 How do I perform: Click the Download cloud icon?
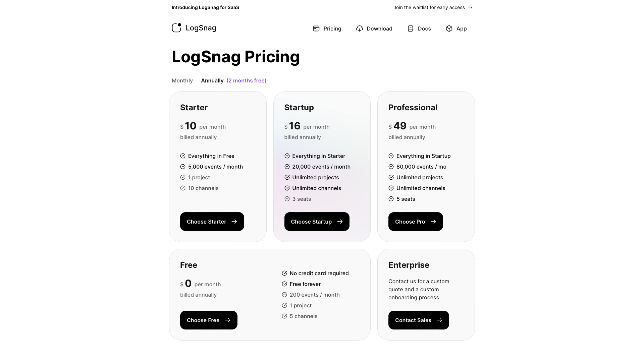click(360, 28)
